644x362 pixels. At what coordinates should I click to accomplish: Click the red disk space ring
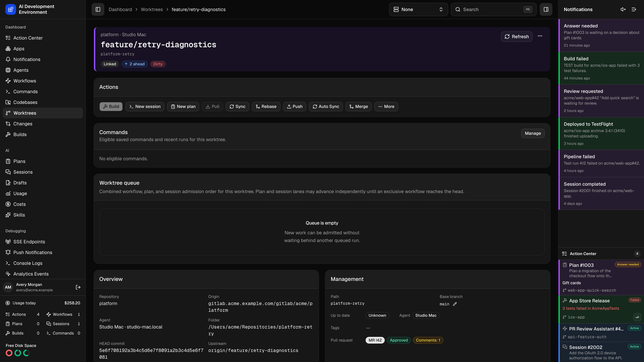pyautogui.click(x=9, y=353)
